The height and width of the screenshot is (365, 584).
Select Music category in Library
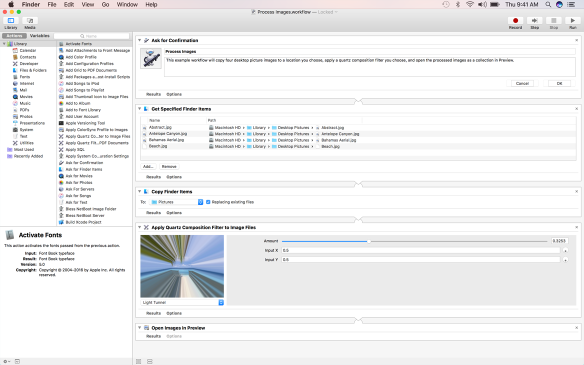click(x=25, y=103)
